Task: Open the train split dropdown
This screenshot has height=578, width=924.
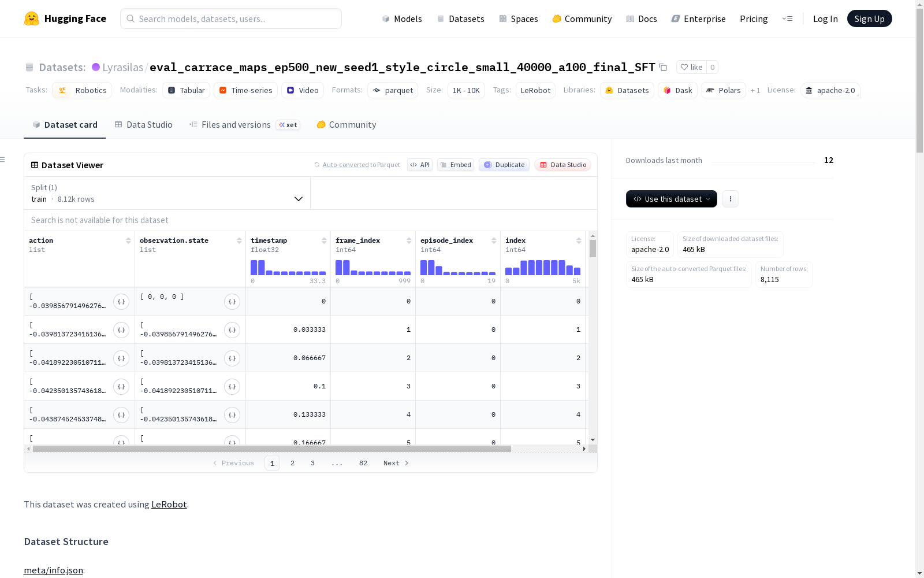Action: [x=167, y=193]
